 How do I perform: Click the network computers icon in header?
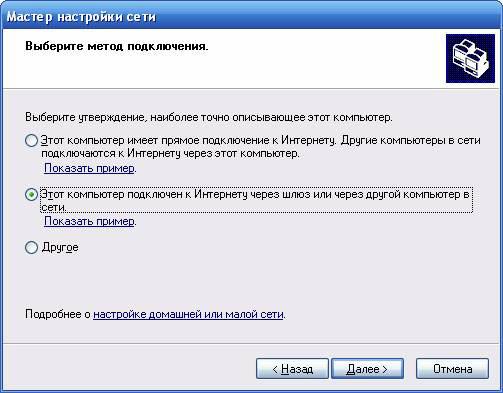[x=470, y=59]
